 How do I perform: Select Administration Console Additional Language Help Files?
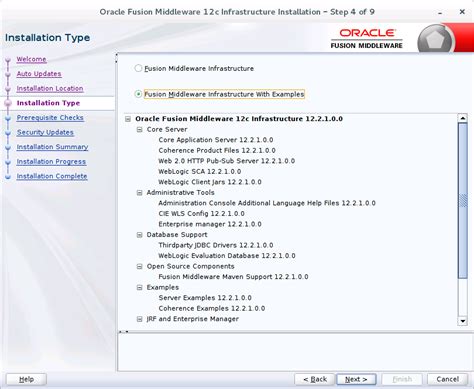[267, 203]
